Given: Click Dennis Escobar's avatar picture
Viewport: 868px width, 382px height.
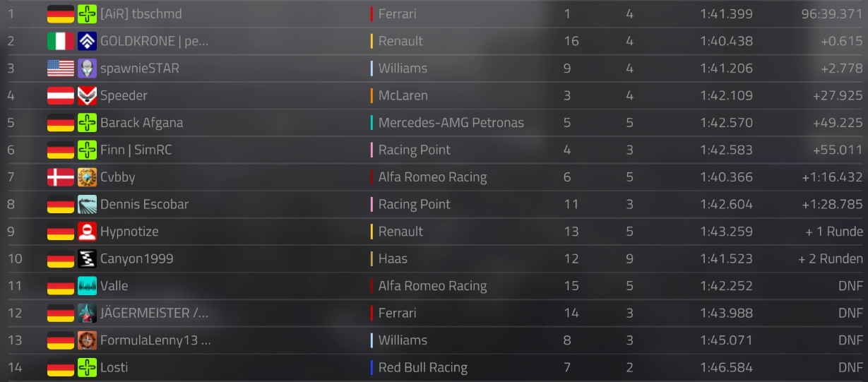Looking at the screenshot, I should point(87,205).
